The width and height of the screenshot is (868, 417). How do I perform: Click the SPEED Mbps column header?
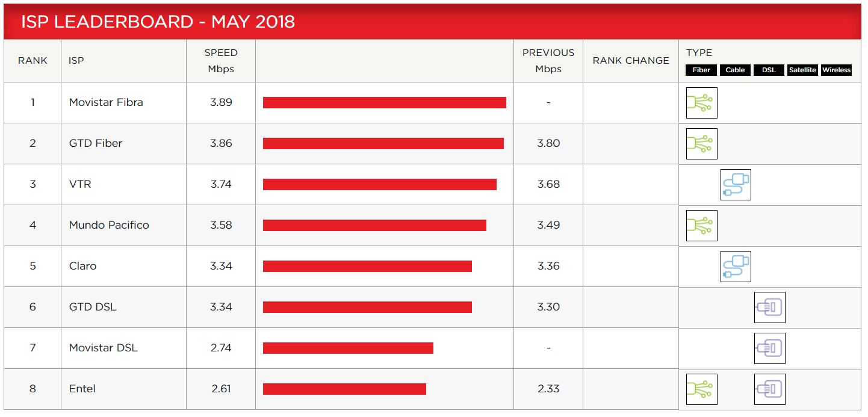pyautogui.click(x=221, y=61)
